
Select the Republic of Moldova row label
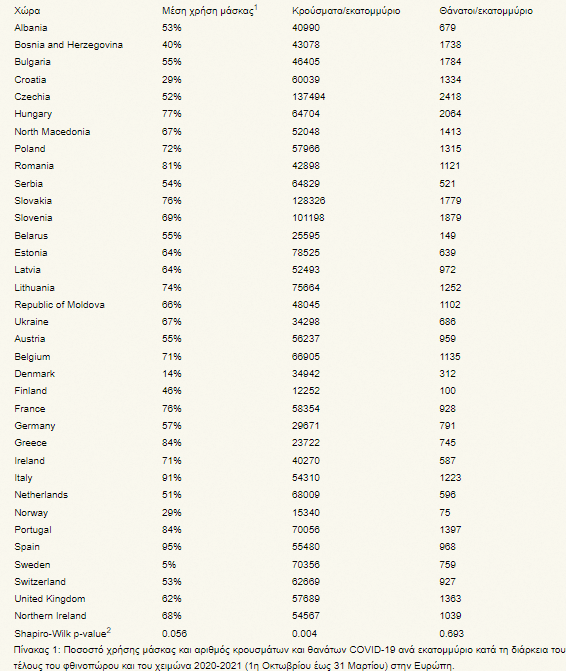click(x=59, y=305)
